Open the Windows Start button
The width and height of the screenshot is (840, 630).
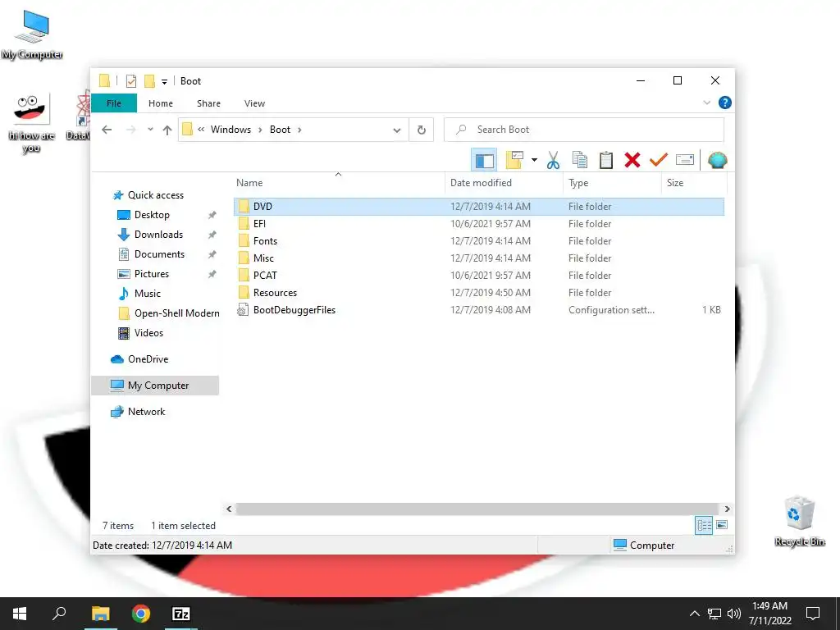coord(20,614)
